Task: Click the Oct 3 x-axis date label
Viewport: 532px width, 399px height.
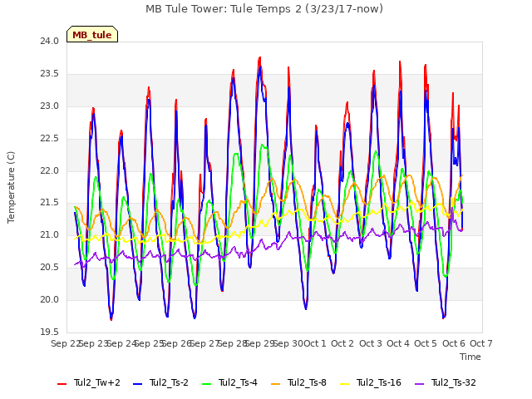Action: tap(371, 343)
